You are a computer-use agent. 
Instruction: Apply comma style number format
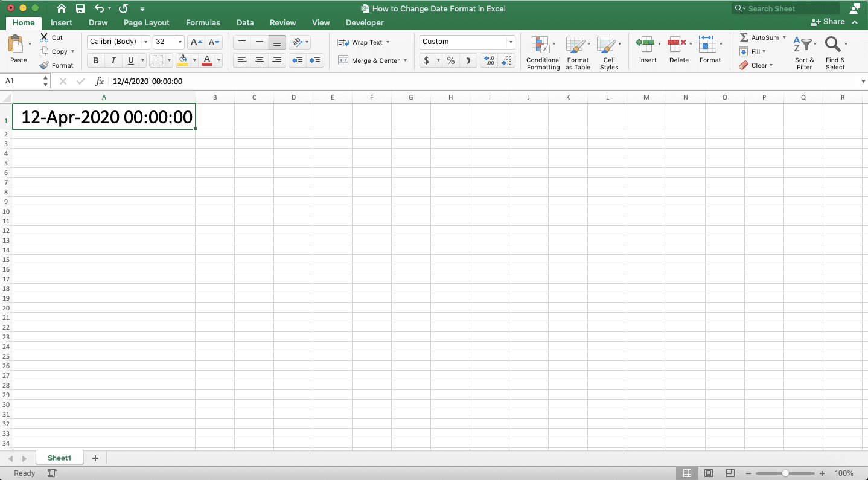click(468, 60)
